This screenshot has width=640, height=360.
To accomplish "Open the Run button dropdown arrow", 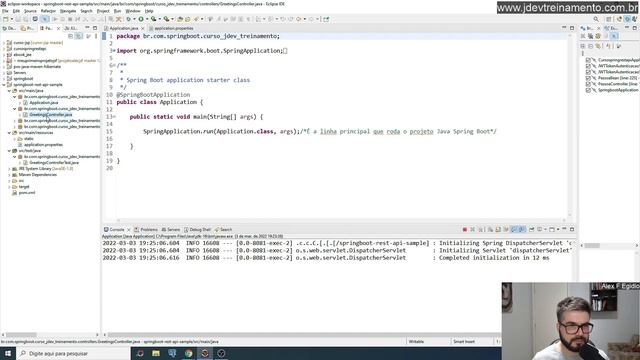I will click(x=147, y=19).
